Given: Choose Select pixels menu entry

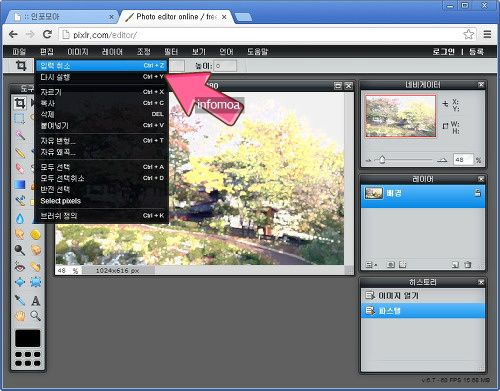Looking at the screenshot, I should [x=102, y=201].
